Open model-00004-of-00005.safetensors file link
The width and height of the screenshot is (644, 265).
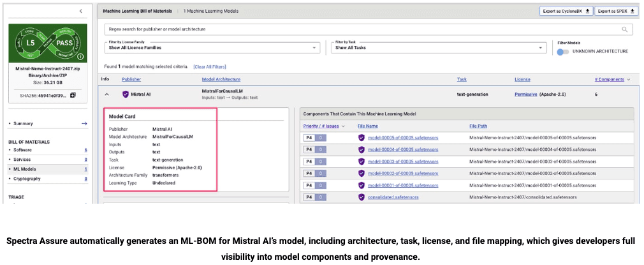click(403, 149)
